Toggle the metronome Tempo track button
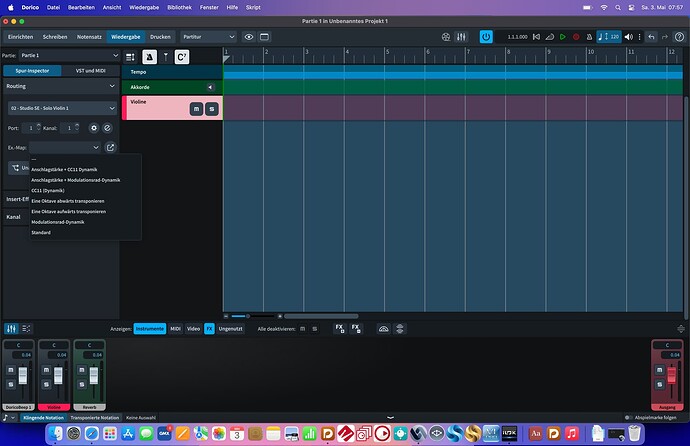Image resolution: width=690 pixels, height=446 pixels. click(150, 57)
